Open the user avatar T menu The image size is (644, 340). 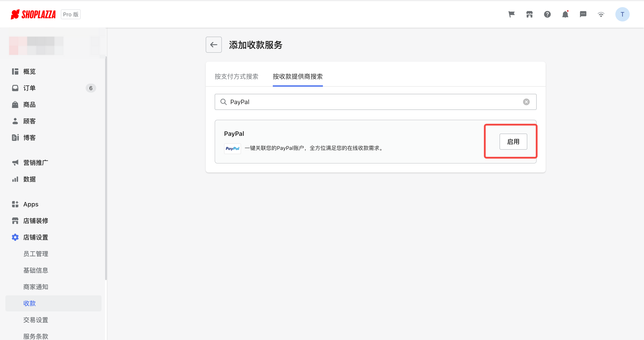(x=622, y=14)
